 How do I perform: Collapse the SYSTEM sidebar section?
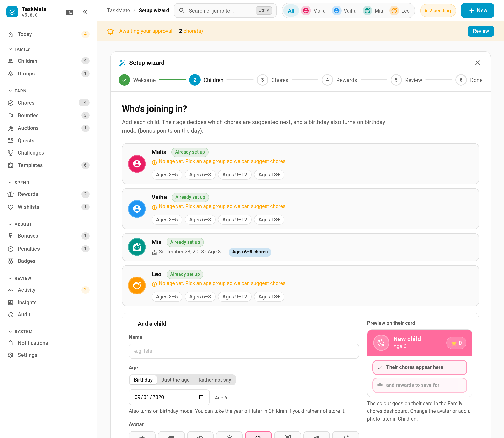coord(20,331)
